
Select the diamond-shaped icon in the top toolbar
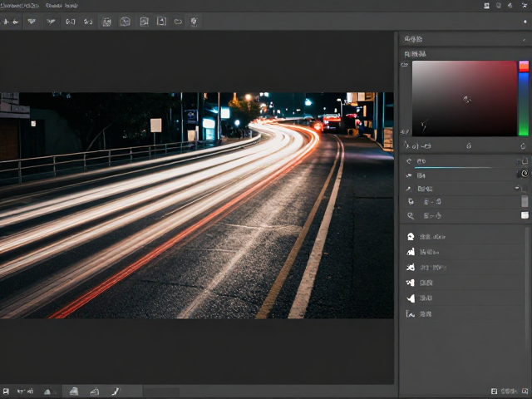[32, 22]
